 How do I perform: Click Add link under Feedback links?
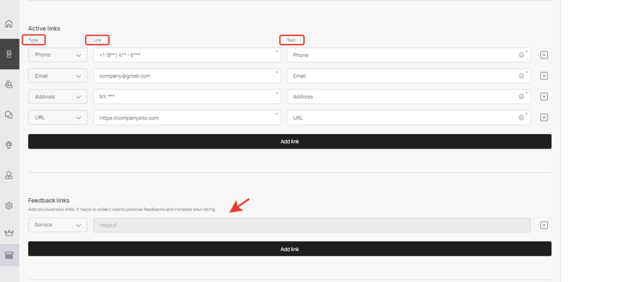(x=289, y=249)
